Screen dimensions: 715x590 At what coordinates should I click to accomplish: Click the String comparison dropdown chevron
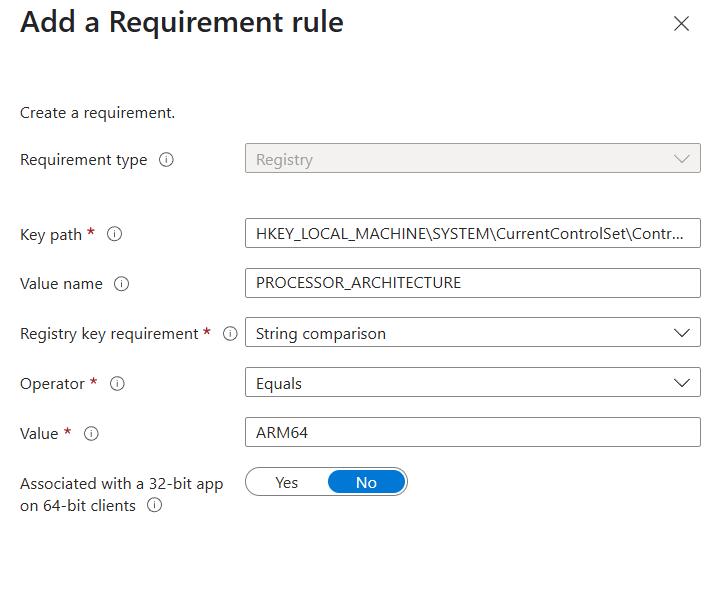[682, 333]
